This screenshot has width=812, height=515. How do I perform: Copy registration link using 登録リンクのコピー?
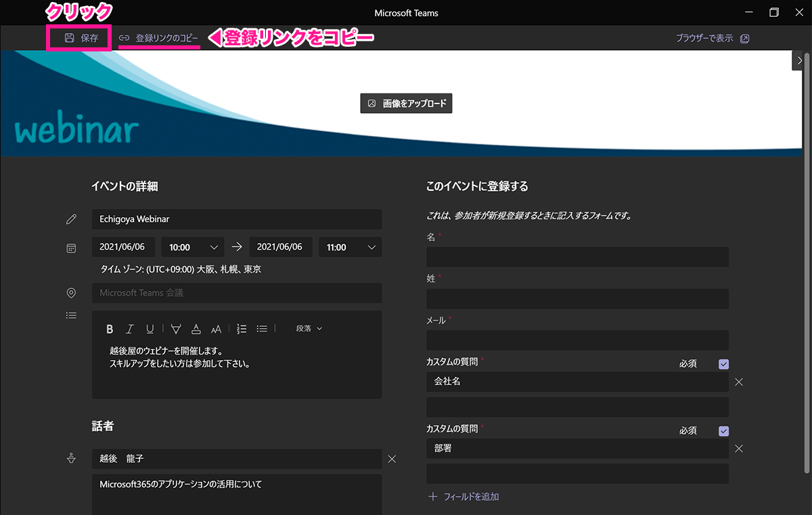(x=159, y=38)
